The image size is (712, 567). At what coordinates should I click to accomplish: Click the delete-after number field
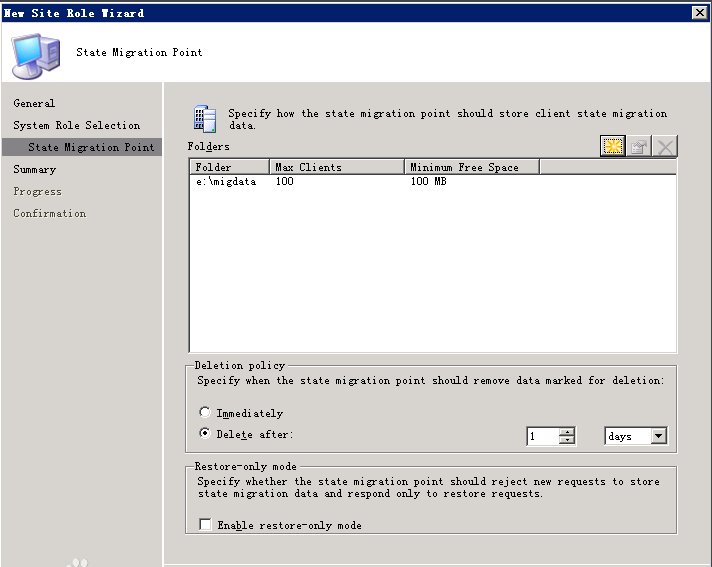541,436
